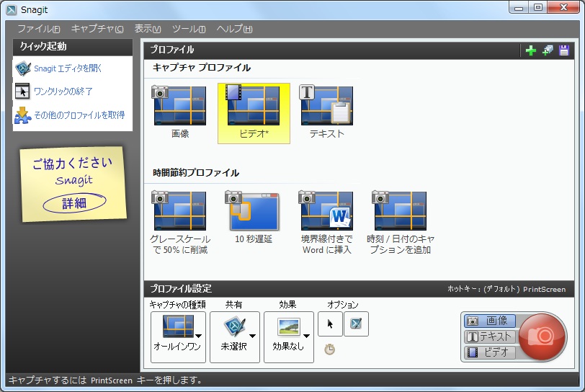This screenshot has width=585, height=392.
Task: Open the 表示 menu
Action: click(x=148, y=29)
